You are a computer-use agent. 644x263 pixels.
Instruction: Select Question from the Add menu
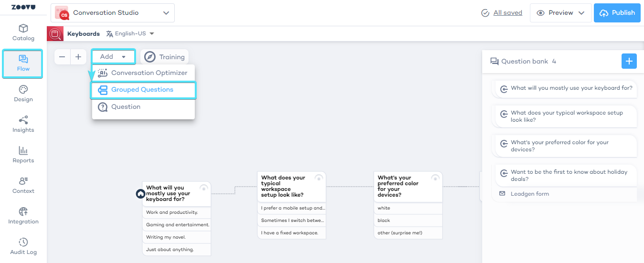point(126,107)
